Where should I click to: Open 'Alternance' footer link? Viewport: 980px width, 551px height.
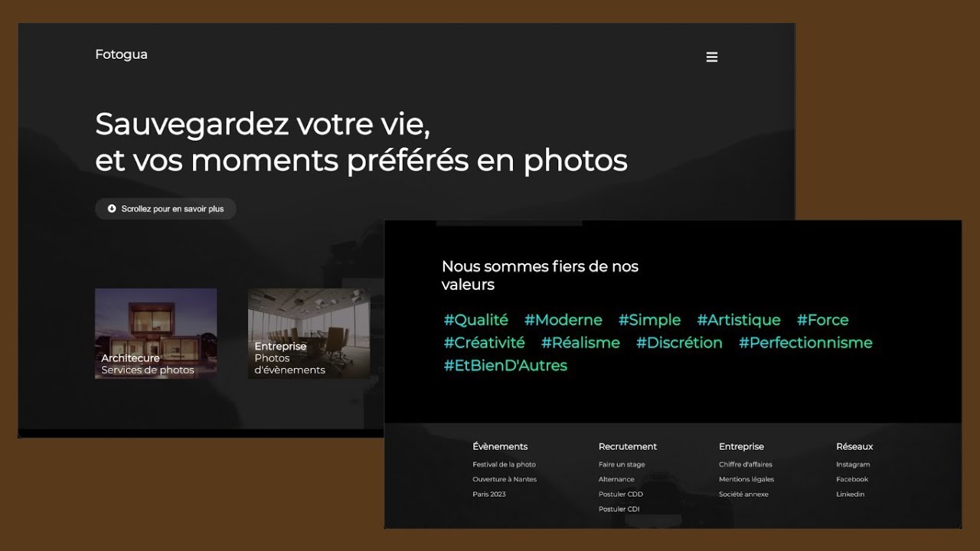(616, 479)
